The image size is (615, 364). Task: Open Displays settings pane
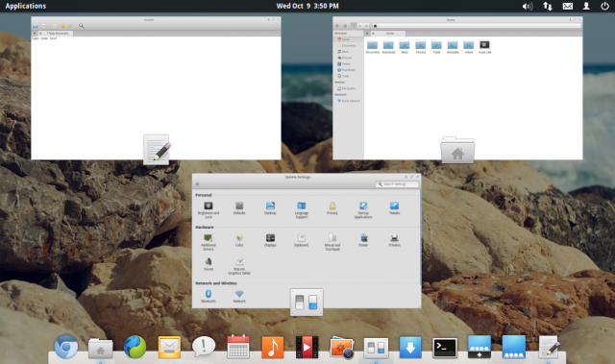point(270,240)
